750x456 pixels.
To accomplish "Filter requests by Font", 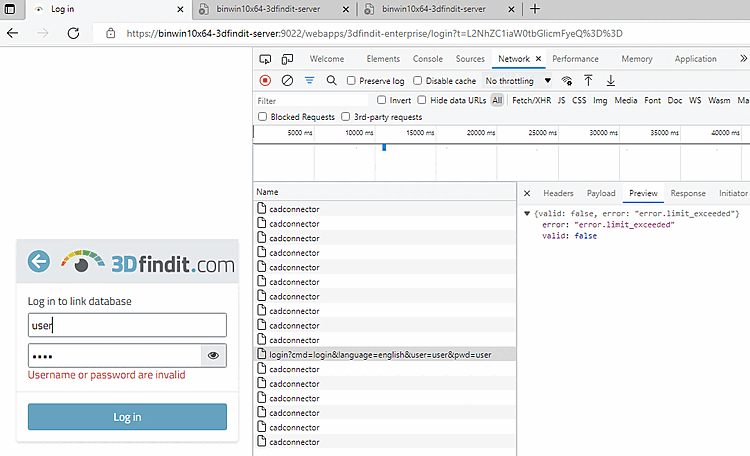I will tap(652, 100).
